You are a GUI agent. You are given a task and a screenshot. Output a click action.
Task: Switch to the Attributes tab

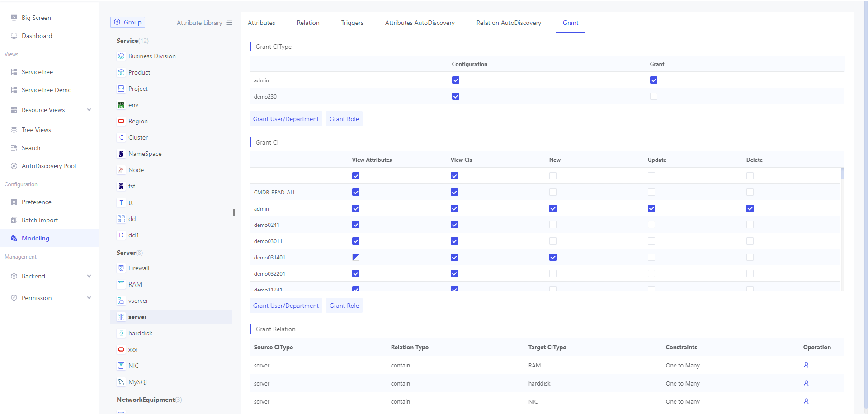261,23
